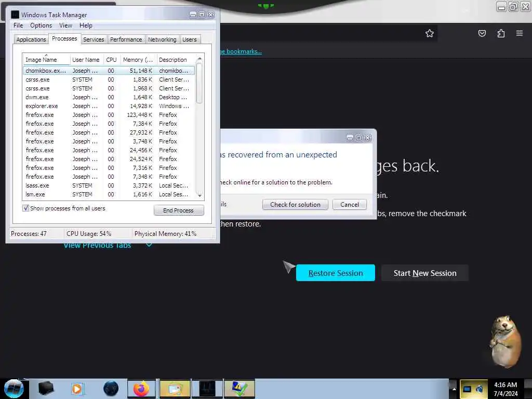Click the process list scrollbar thumb
This screenshot has width=532, height=399.
click(x=199, y=84)
